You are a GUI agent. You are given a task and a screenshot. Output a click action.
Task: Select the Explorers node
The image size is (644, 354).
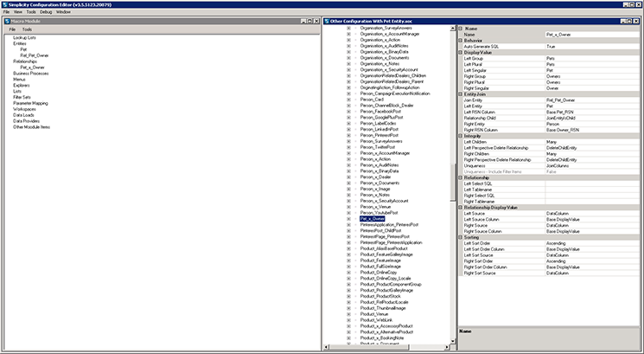click(x=22, y=85)
